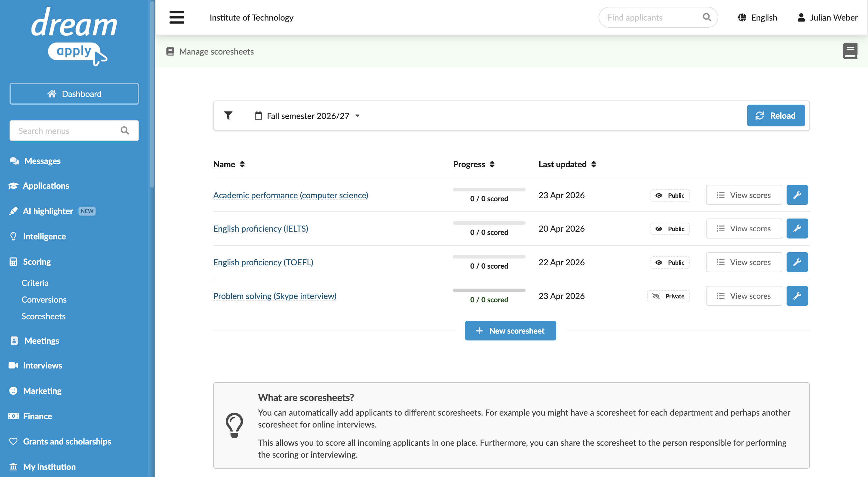This screenshot has width=868, height=477.
Task: Click the wrench for English proficiency (TOEFL)
Action: 797,262
